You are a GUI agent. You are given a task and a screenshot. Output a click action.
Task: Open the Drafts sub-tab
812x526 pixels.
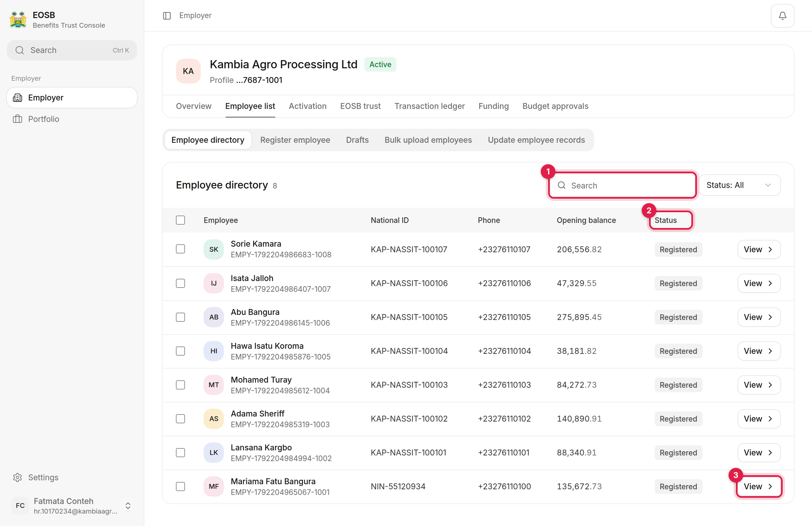coord(357,140)
